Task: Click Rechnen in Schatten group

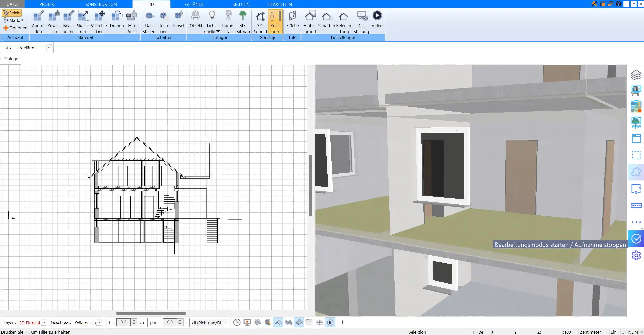Action: click(164, 22)
